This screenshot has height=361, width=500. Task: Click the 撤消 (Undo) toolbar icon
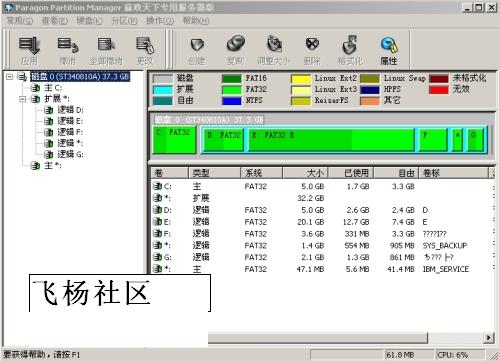click(68, 51)
